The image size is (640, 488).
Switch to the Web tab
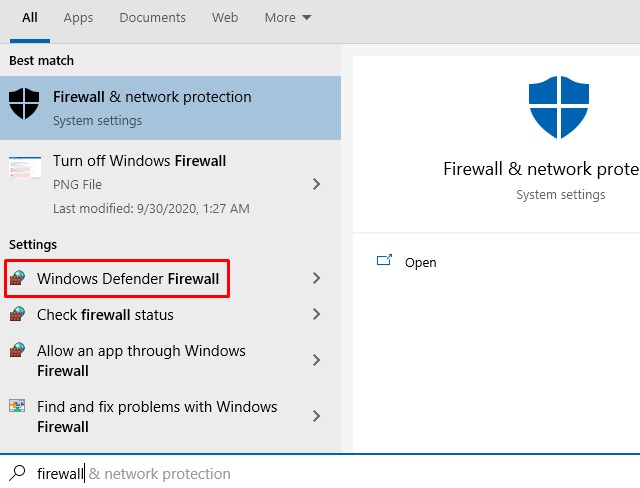click(225, 18)
